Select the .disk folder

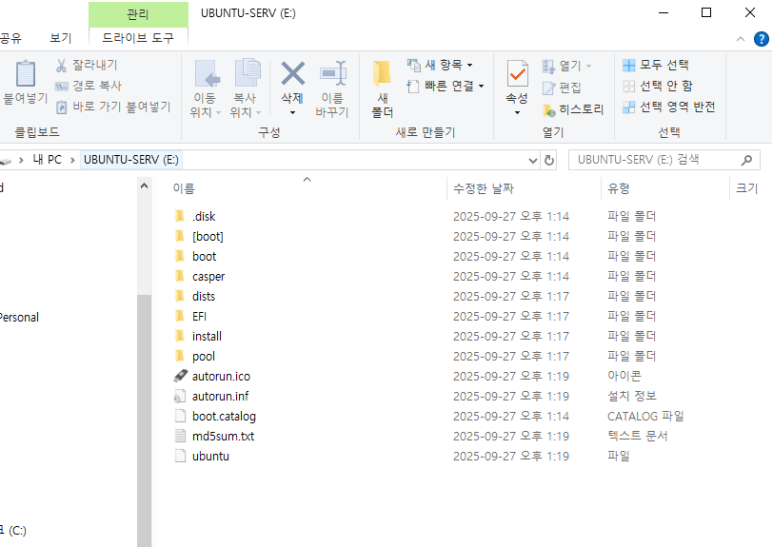tap(203, 216)
